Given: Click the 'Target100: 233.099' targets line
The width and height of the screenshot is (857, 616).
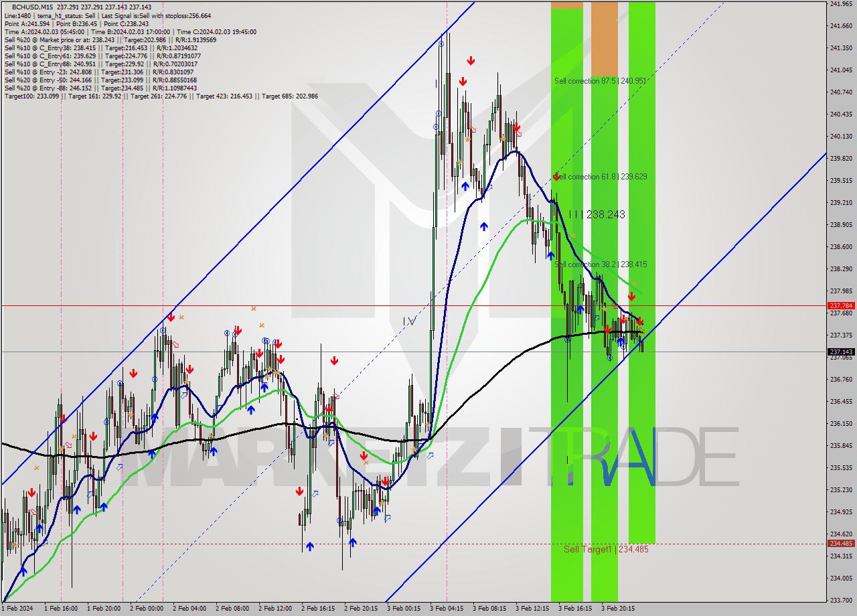Looking at the screenshot, I should pyautogui.click(x=161, y=96).
